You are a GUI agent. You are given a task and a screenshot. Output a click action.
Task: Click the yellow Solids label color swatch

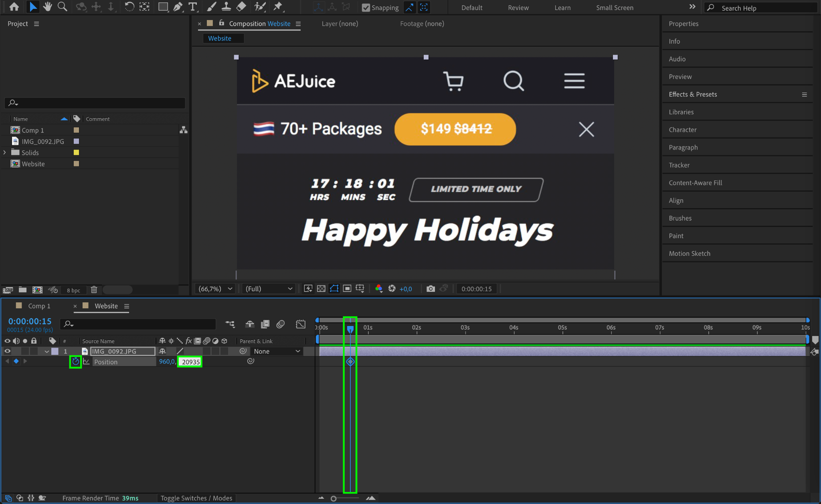[x=76, y=152]
